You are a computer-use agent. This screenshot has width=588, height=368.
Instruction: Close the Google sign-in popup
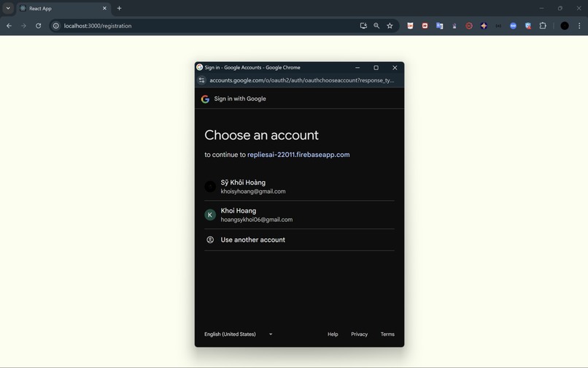395,68
